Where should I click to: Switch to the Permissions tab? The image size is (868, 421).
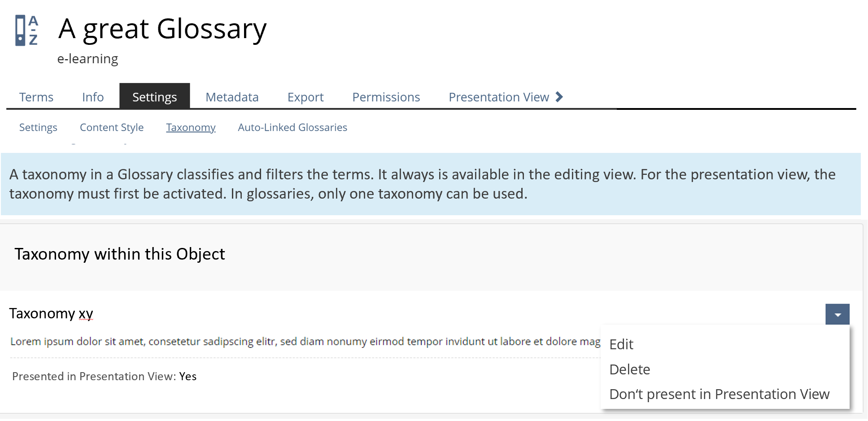tap(386, 97)
